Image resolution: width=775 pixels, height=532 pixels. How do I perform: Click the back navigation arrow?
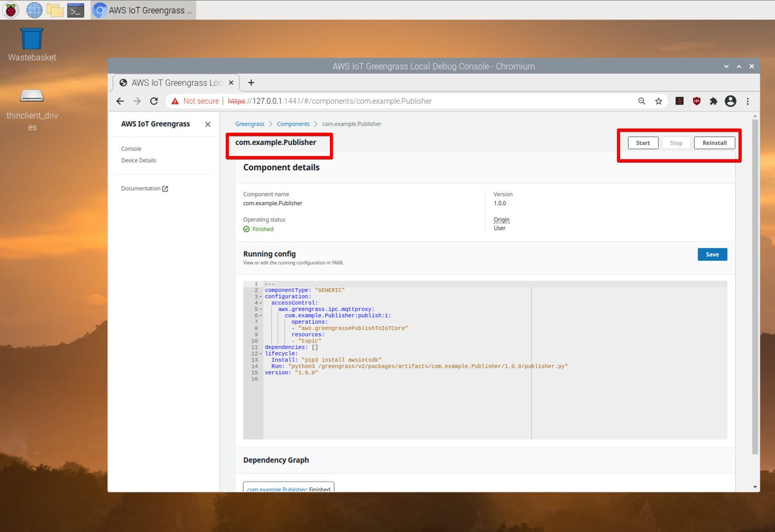[x=120, y=100]
